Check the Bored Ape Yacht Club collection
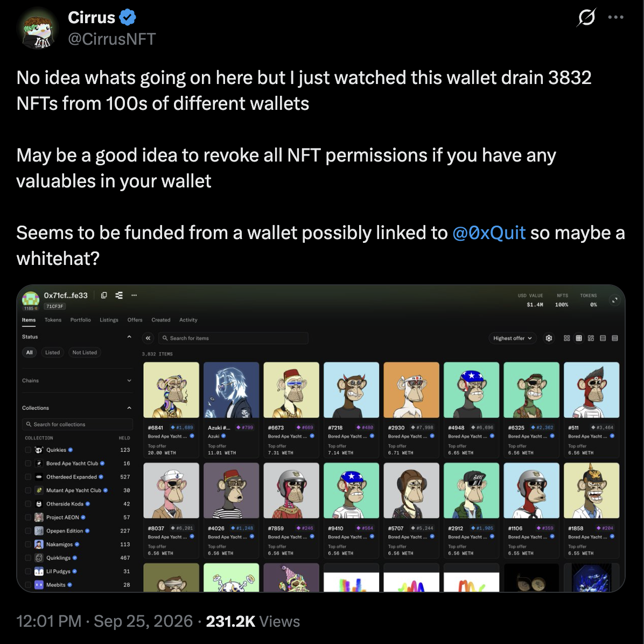The height and width of the screenshot is (644, 644). click(x=28, y=463)
